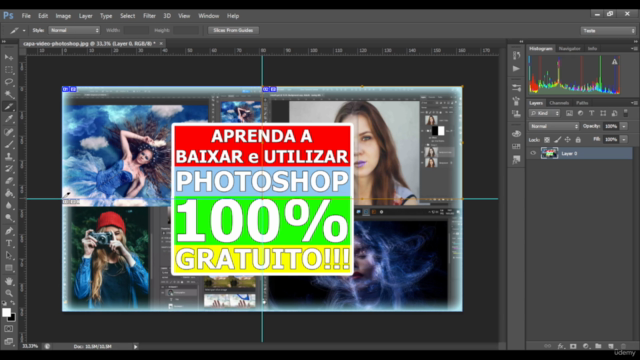Toggle shape layers filter
The image size is (640, 360).
[x=603, y=113]
